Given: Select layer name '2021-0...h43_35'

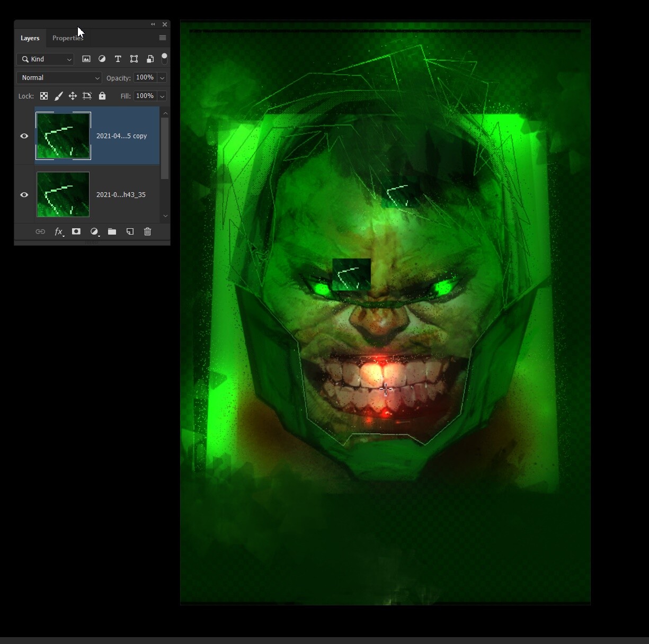Looking at the screenshot, I should click(x=121, y=195).
